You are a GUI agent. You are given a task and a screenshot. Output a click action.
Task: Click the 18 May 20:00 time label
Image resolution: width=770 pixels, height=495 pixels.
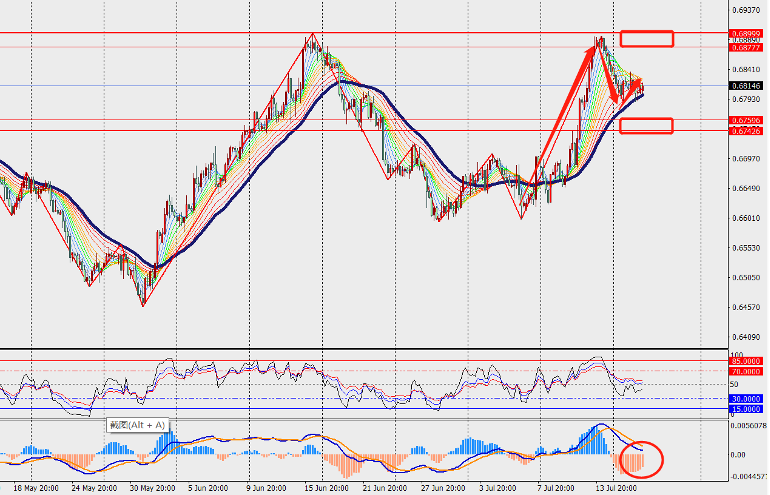coord(35,488)
